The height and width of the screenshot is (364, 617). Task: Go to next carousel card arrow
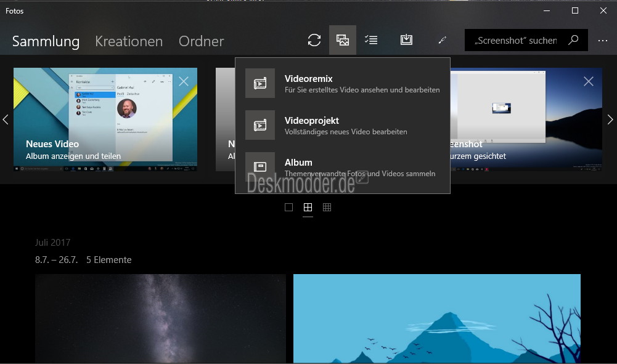point(610,119)
